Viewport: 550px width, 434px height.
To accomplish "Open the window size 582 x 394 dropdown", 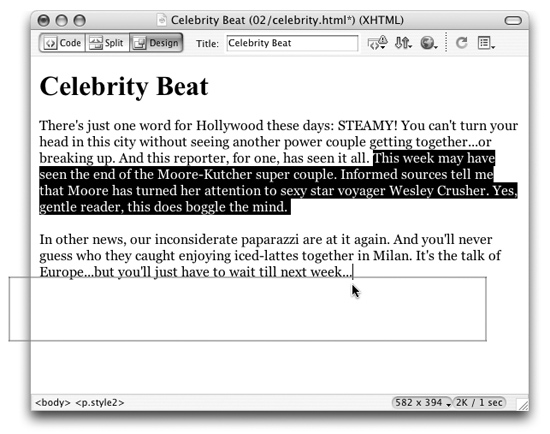I will click(x=422, y=402).
